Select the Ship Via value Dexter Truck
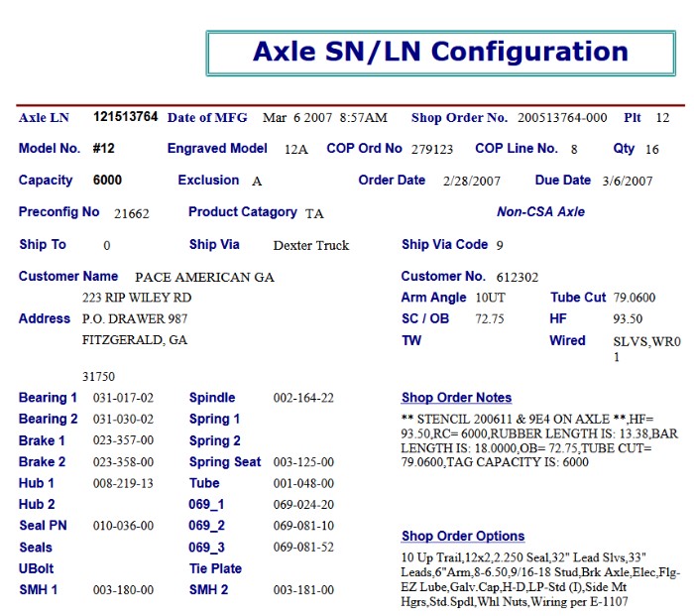The image size is (694, 616). (310, 245)
